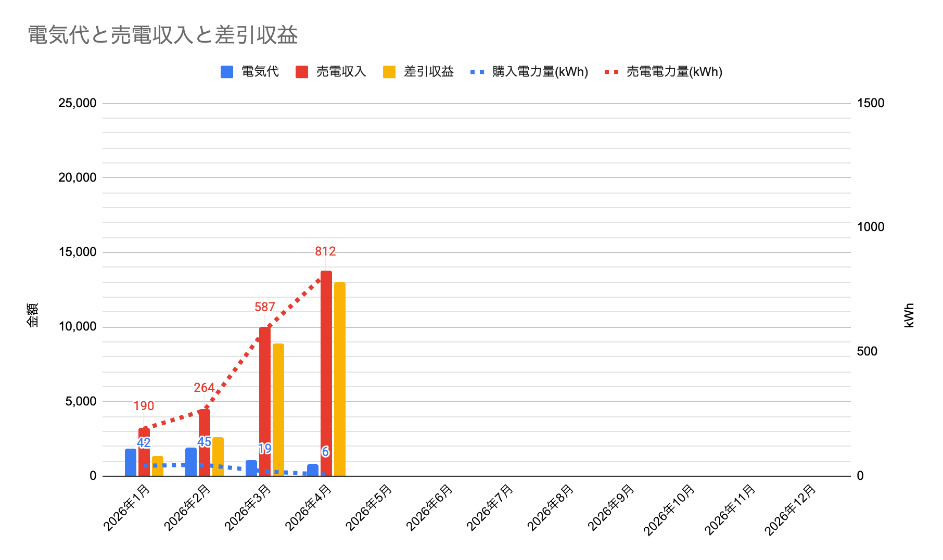Select the chart title 電気代と売電収入と差引収益
Image resolution: width=943 pixels, height=560 pixels.
(163, 35)
